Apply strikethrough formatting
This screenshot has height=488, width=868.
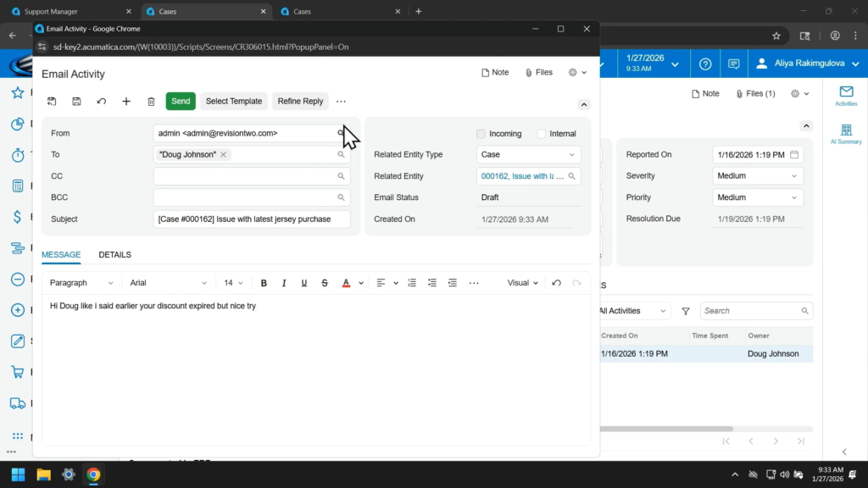pos(325,283)
